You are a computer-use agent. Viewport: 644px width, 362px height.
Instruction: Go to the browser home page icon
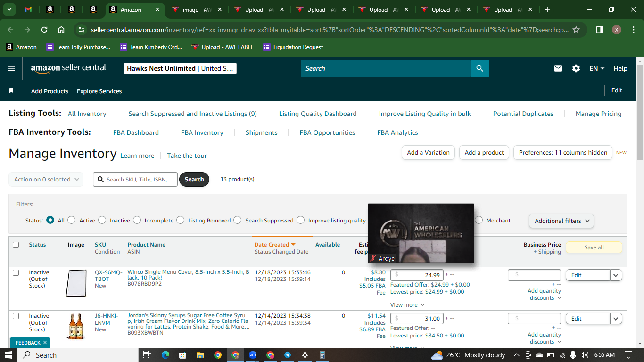(61, 30)
